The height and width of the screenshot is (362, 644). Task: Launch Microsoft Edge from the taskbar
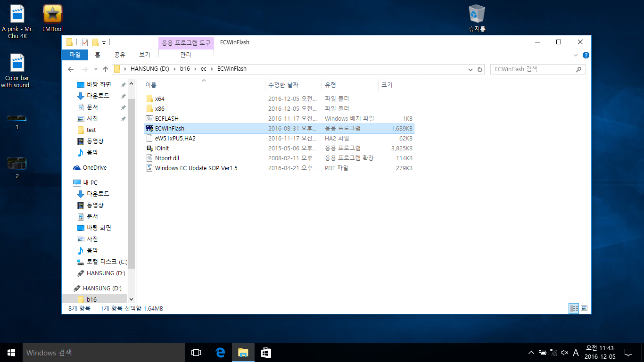click(220, 353)
